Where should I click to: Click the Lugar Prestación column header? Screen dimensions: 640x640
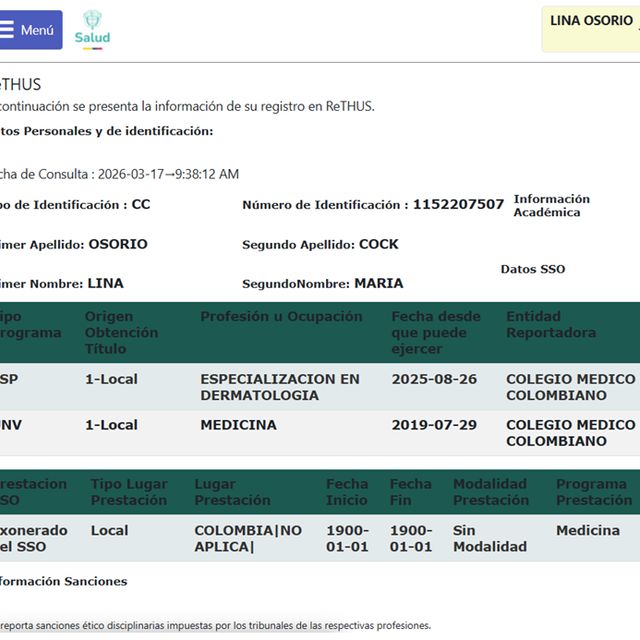232,492
